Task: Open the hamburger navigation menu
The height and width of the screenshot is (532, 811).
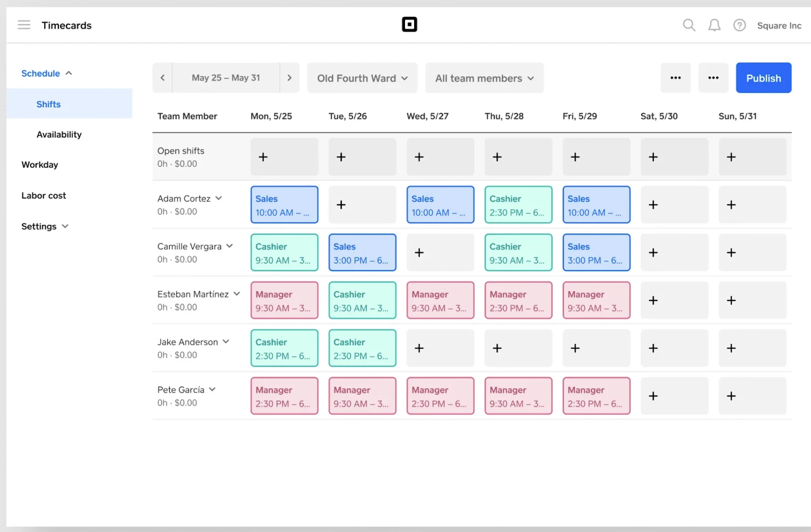Action: coord(24,25)
